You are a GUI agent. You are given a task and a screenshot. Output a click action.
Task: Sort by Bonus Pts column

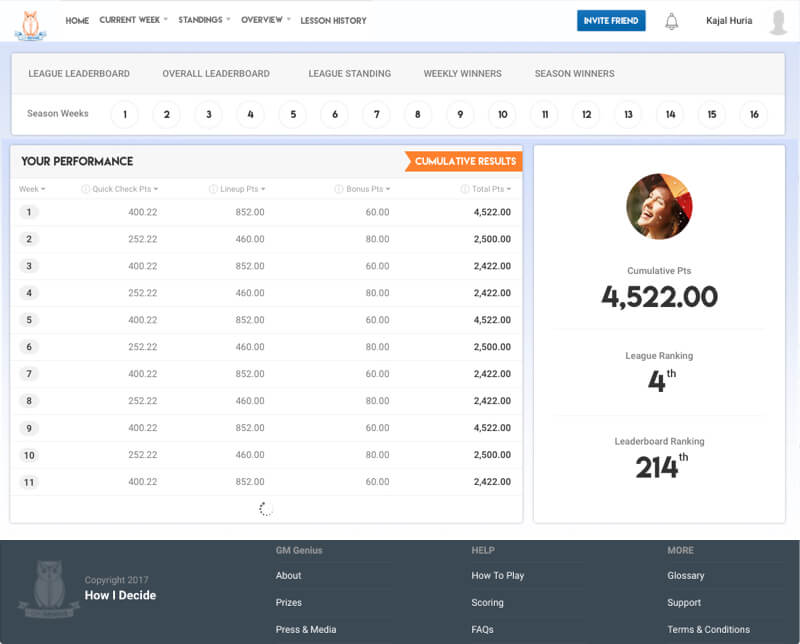tap(368, 189)
